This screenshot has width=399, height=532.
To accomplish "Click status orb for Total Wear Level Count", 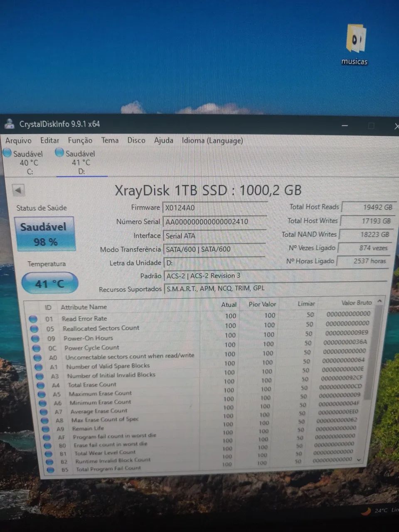I will tap(49, 454).
